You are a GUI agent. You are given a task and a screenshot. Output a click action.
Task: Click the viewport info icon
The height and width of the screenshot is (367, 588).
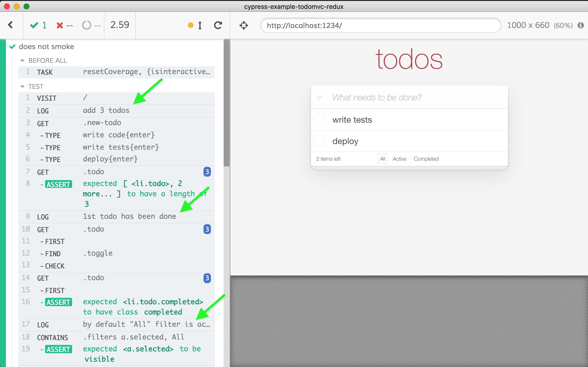coord(580,25)
